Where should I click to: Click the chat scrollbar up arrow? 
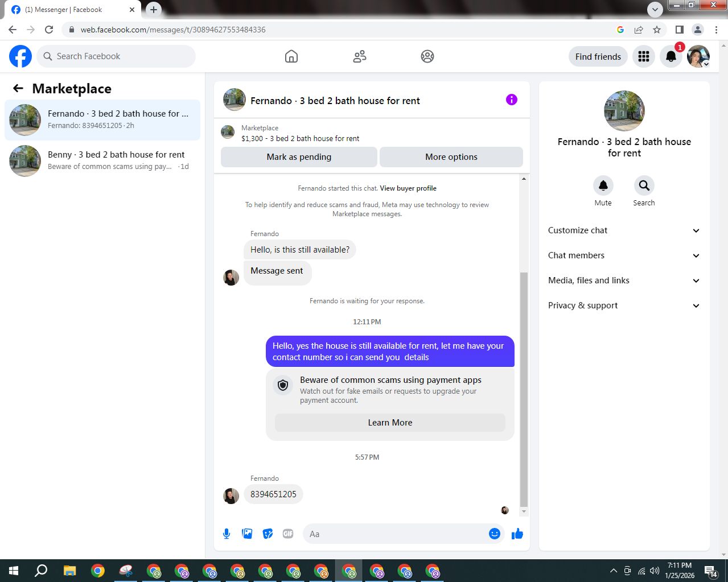pyautogui.click(x=524, y=179)
